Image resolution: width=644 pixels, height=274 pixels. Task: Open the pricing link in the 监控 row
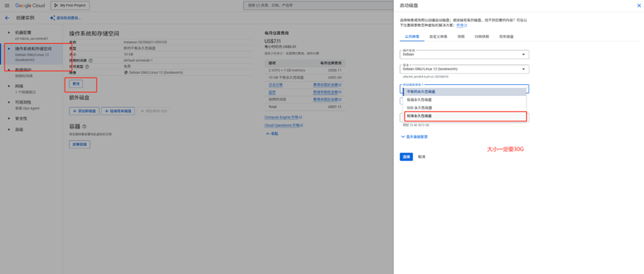tap(328, 92)
